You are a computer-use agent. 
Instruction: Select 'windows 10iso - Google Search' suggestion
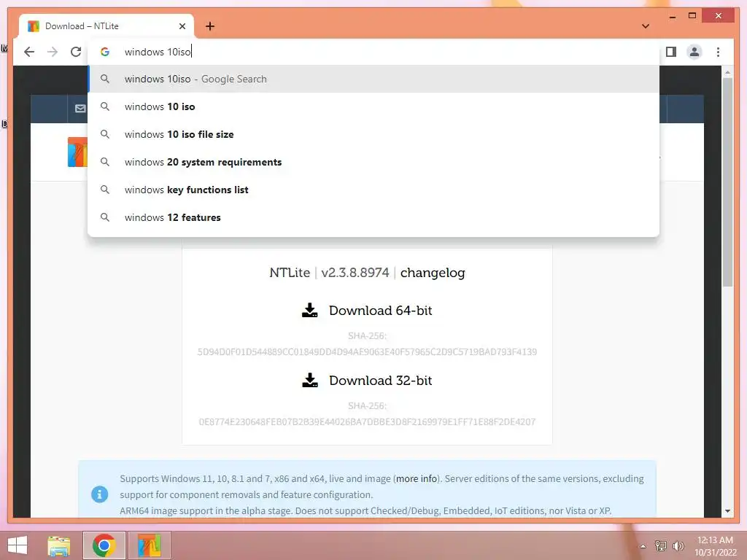coord(373,79)
